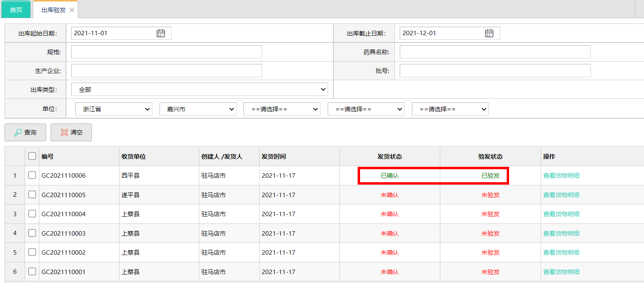Click into the 批号 input field
644x283 pixels.
pos(495,70)
